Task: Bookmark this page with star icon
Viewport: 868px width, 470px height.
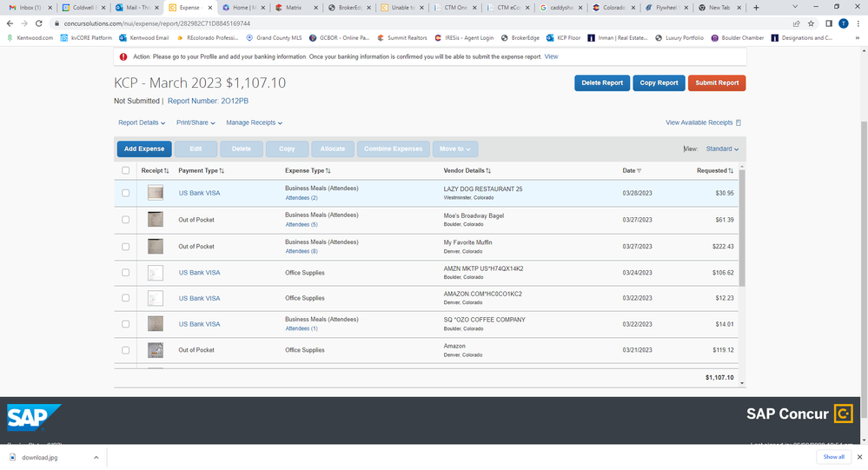Action: point(811,23)
